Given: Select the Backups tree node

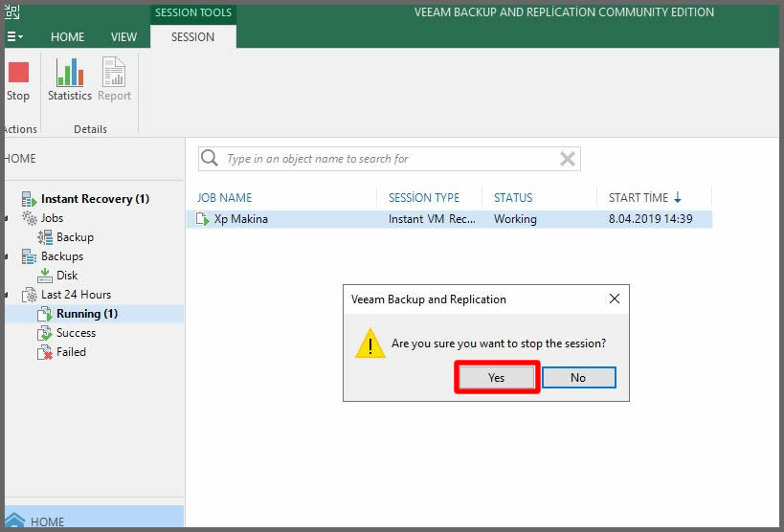Looking at the screenshot, I should [62, 256].
